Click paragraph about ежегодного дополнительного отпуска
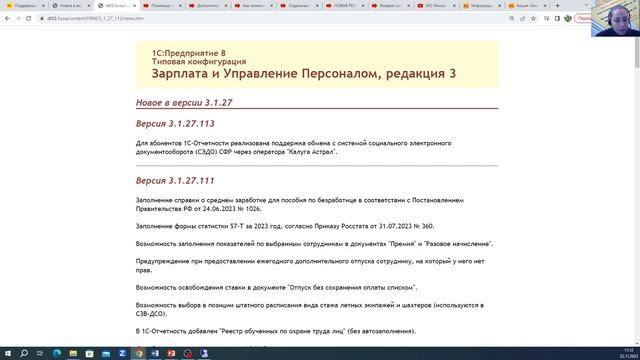The width and height of the screenshot is (640, 360). coord(310,265)
